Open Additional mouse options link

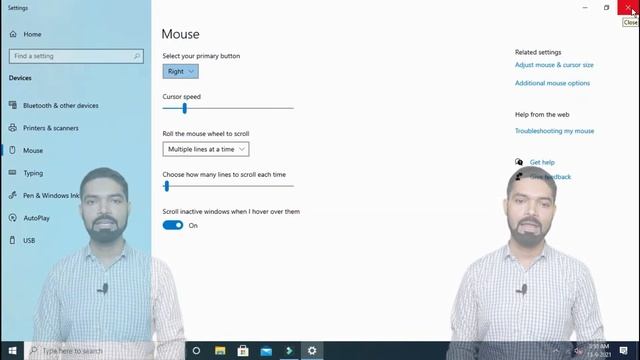[x=552, y=83]
